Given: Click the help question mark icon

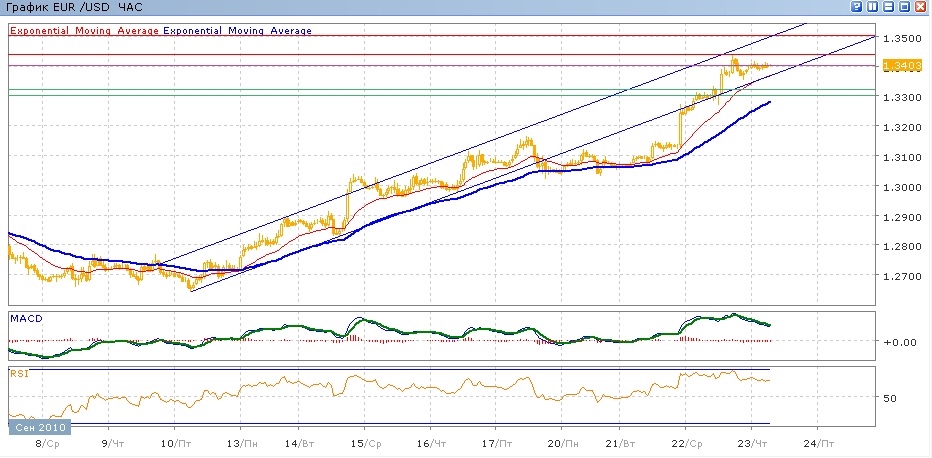Looking at the screenshot, I should tap(858, 7).
